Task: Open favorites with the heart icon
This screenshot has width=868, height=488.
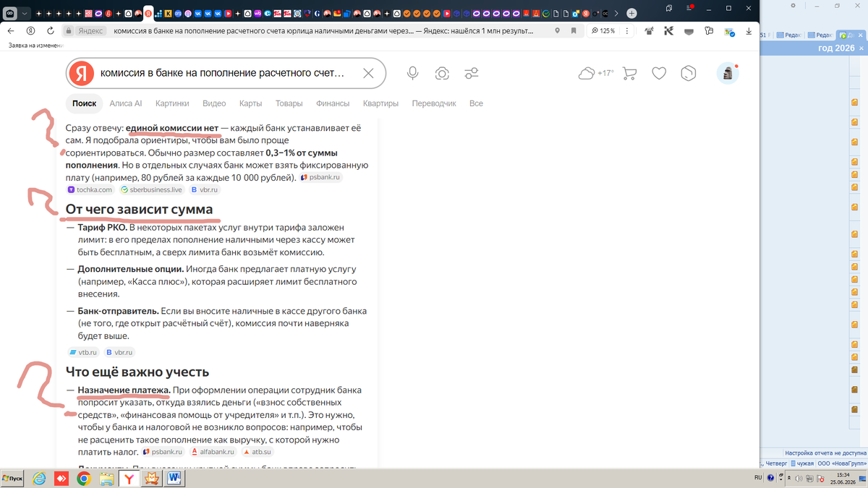Action: [x=659, y=73]
